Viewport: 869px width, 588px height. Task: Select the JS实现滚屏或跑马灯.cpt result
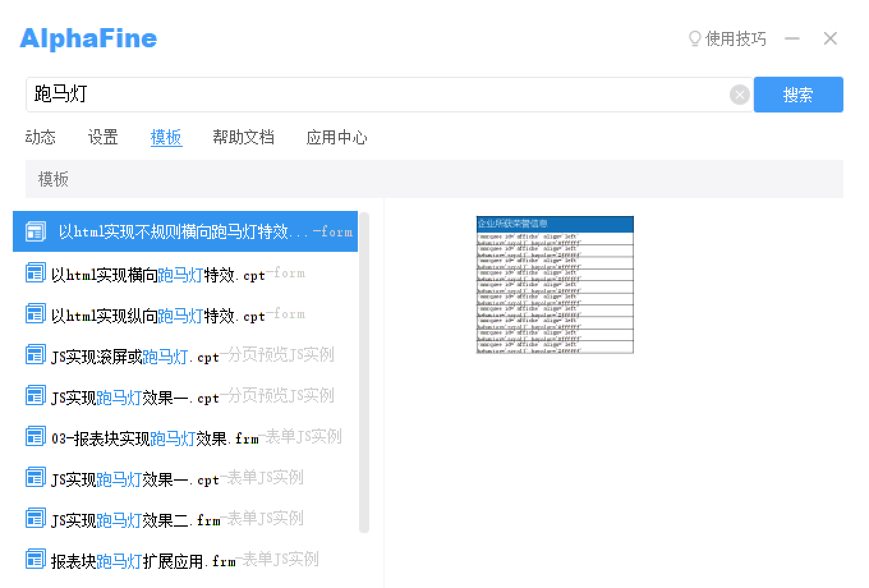[x=185, y=355]
